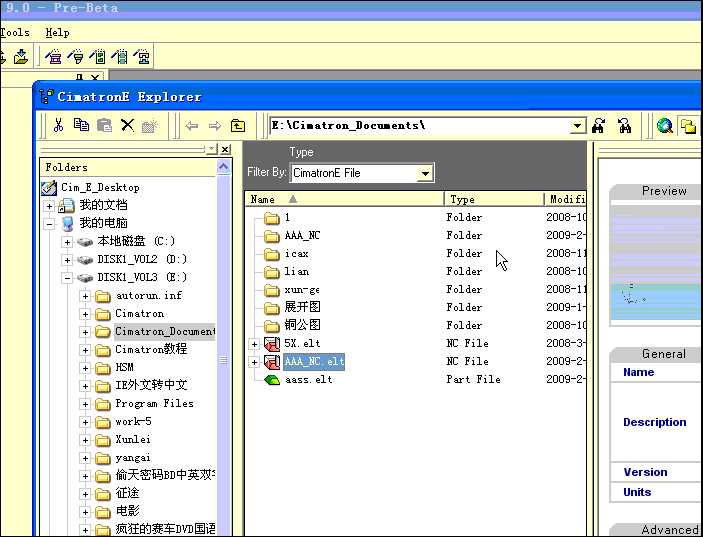The width and height of the screenshot is (703, 537).
Task: Click the Copy icon in Explorer toolbar
Action: (81, 125)
